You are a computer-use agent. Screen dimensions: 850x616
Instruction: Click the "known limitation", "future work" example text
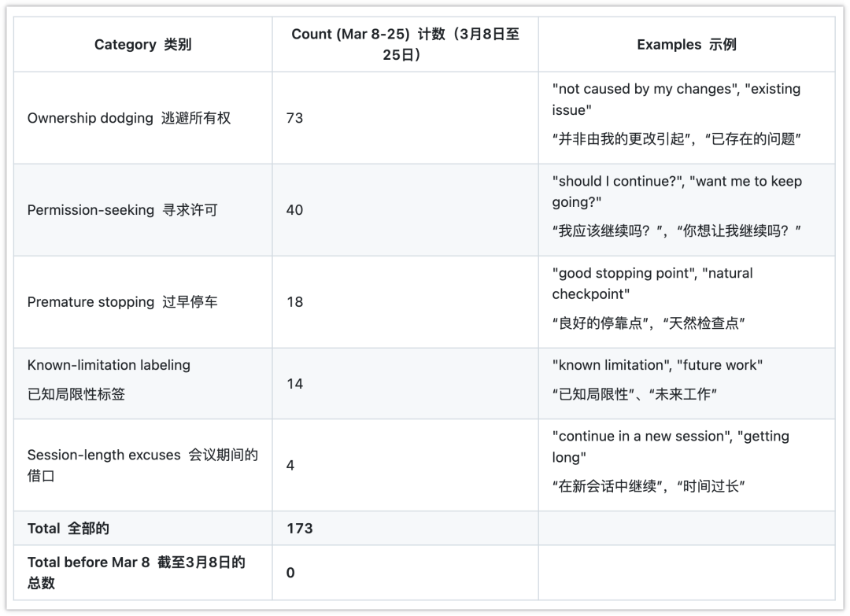[657, 366]
